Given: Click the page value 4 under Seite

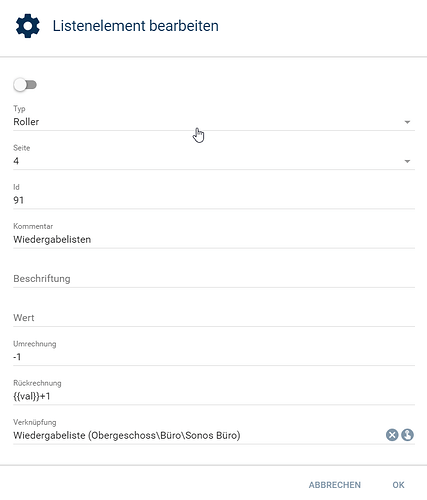Looking at the screenshot, I should 16,161.
